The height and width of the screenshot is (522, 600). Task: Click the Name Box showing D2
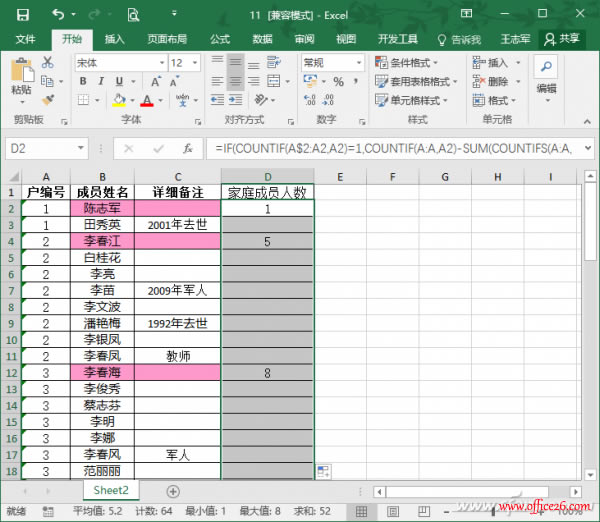coord(50,148)
